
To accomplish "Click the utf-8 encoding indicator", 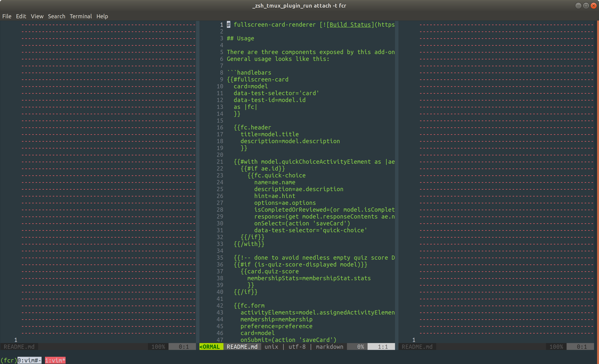I will [x=297, y=346].
